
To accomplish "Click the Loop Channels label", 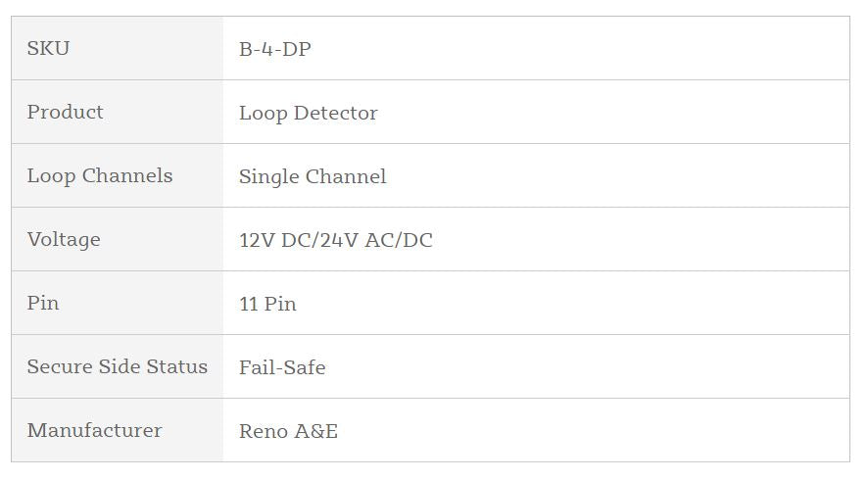I will tap(99, 175).
